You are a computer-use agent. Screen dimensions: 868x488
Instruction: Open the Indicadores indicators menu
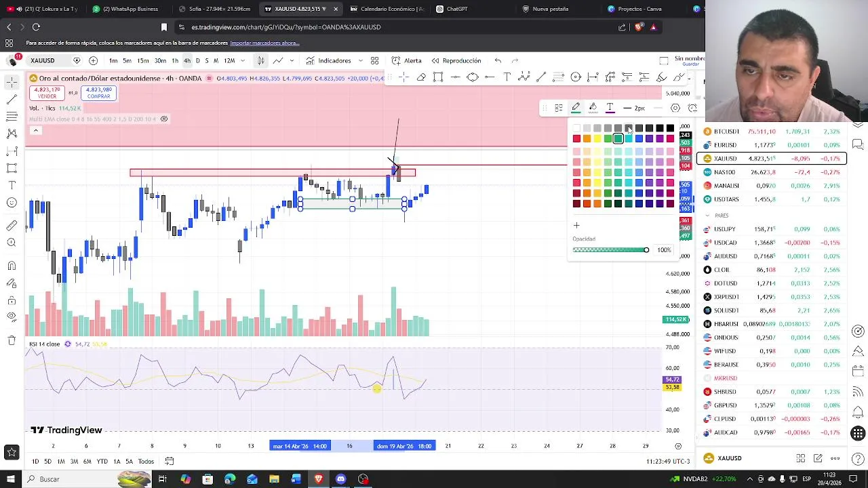pos(329,60)
